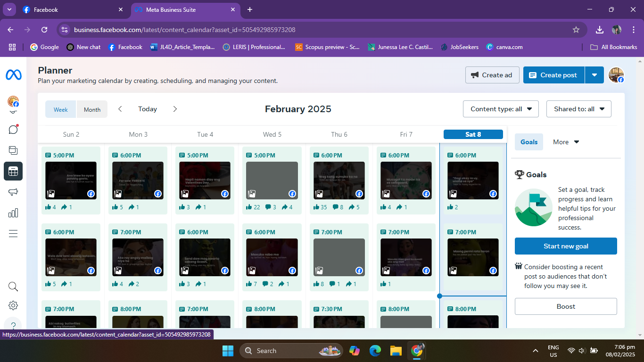Open the Insights bar chart icon
644x362 pixels.
(x=13, y=213)
